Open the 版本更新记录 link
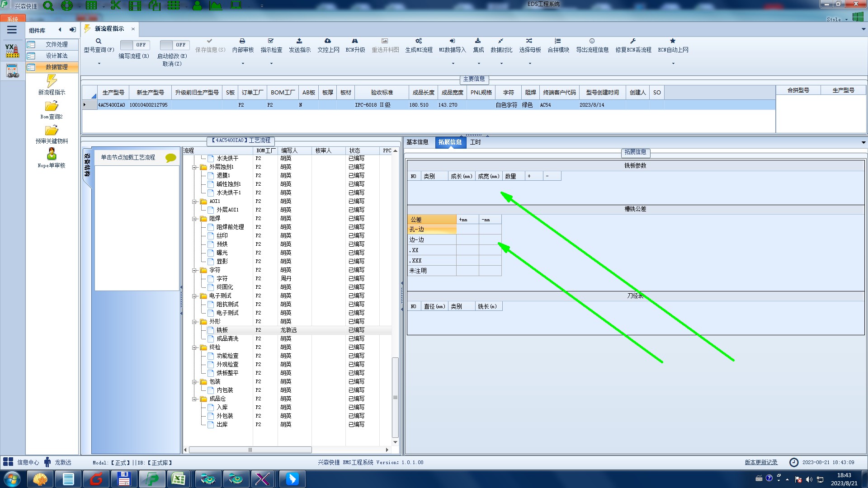The height and width of the screenshot is (488, 868). click(x=761, y=462)
